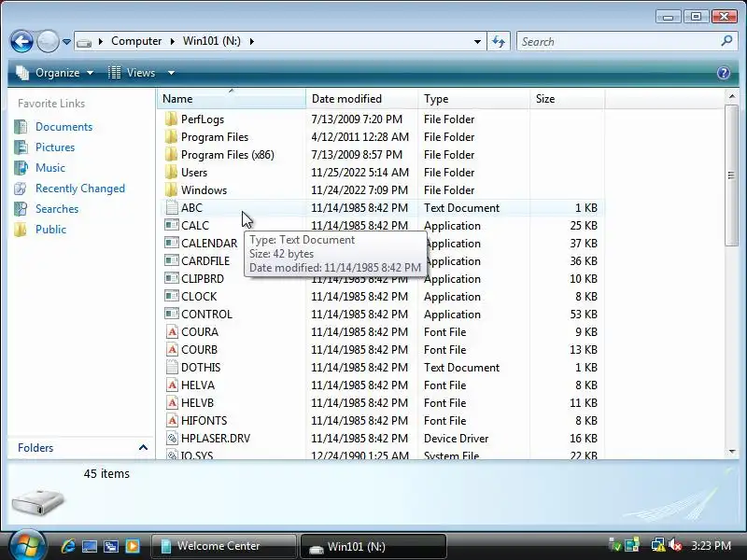Click the Win101 (N:) taskbar button

pyautogui.click(x=373, y=546)
